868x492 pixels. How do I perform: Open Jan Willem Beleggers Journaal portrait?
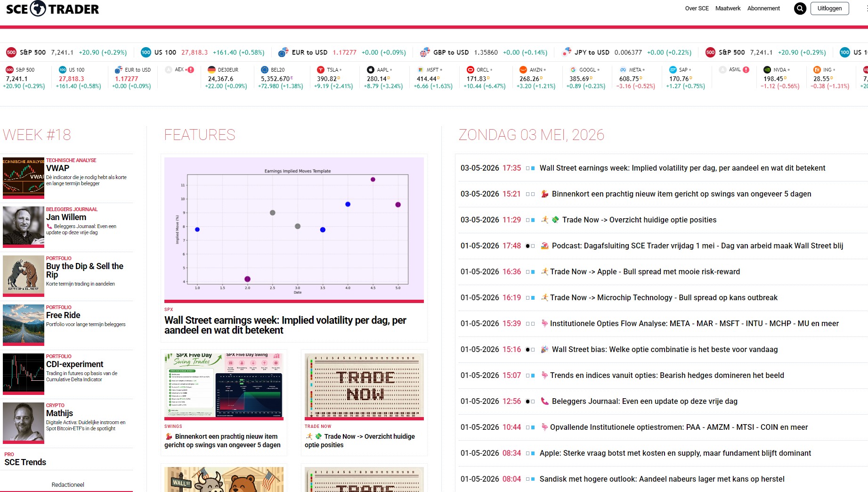24,227
